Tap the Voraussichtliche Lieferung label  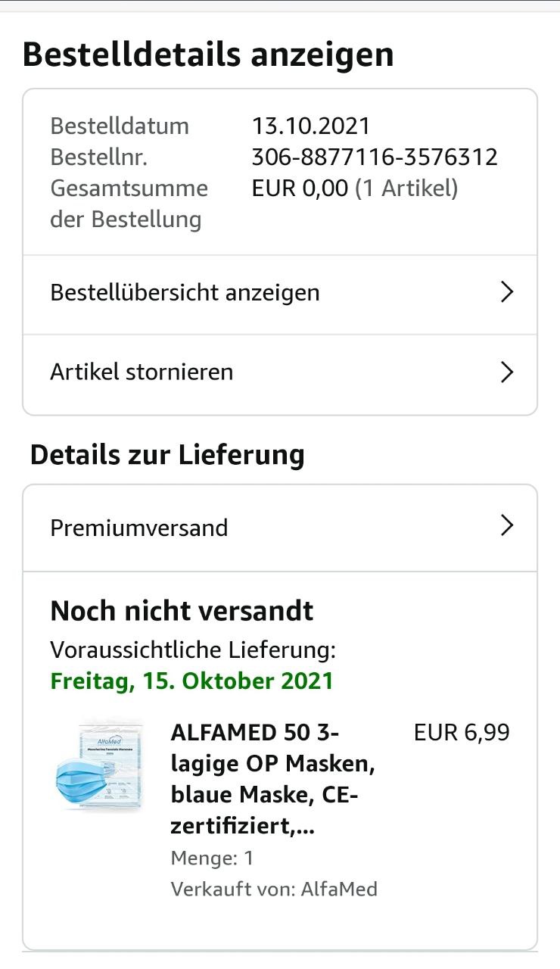pos(193,650)
